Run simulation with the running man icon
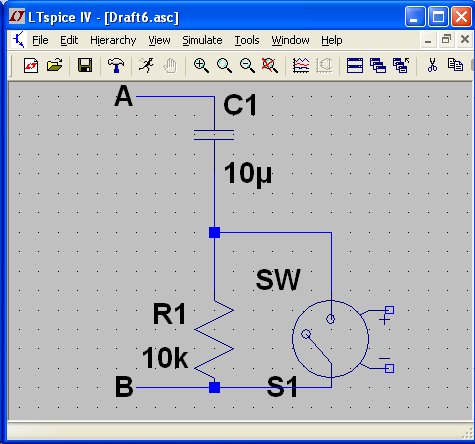The width and height of the screenshot is (475, 444). coord(146,65)
